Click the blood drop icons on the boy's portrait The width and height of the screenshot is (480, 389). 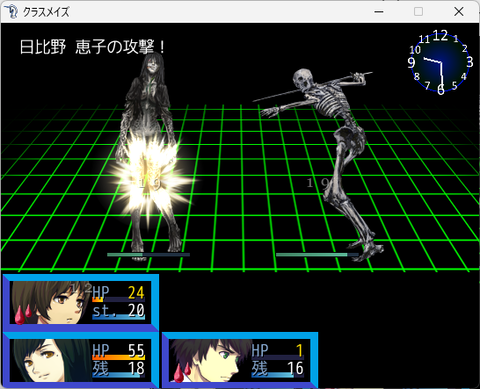pyautogui.click(x=182, y=372)
